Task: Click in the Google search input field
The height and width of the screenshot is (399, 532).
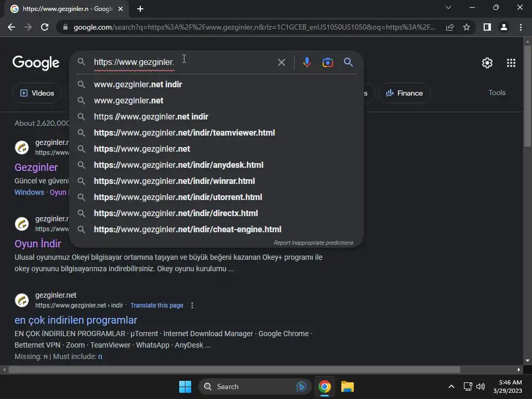Action: [x=183, y=62]
